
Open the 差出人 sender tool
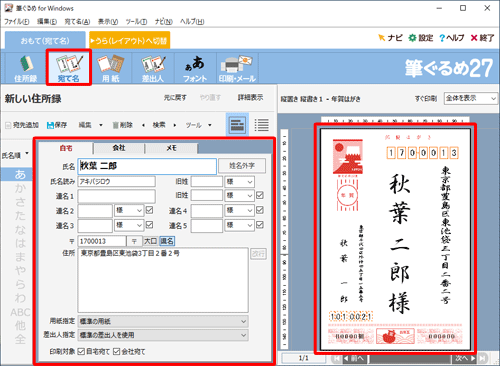(153, 68)
